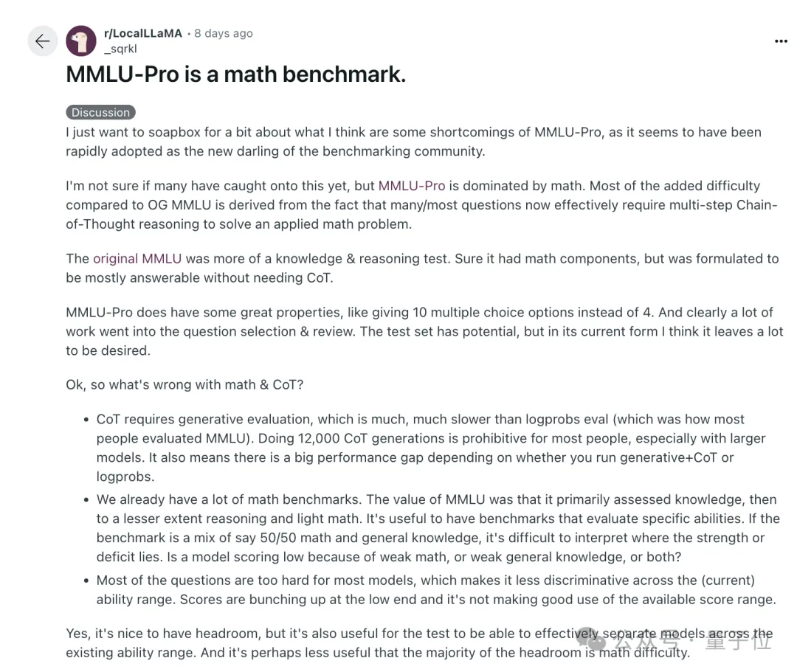
Task: Click the post title 'MMLU-Pro is a math benchmark.'
Action: [x=236, y=75]
